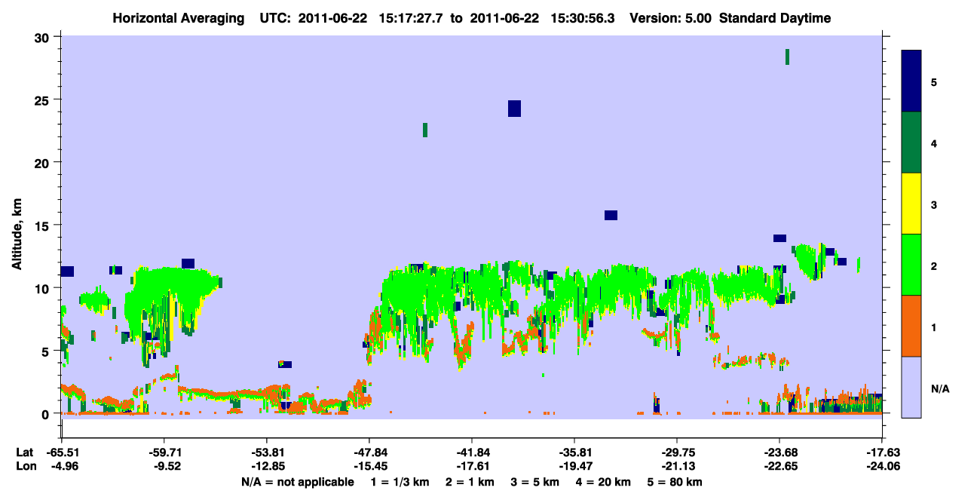Click the 'Standard Daytime' label
Viewport: 980px width, 503px height.
pyautogui.click(x=775, y=19)
